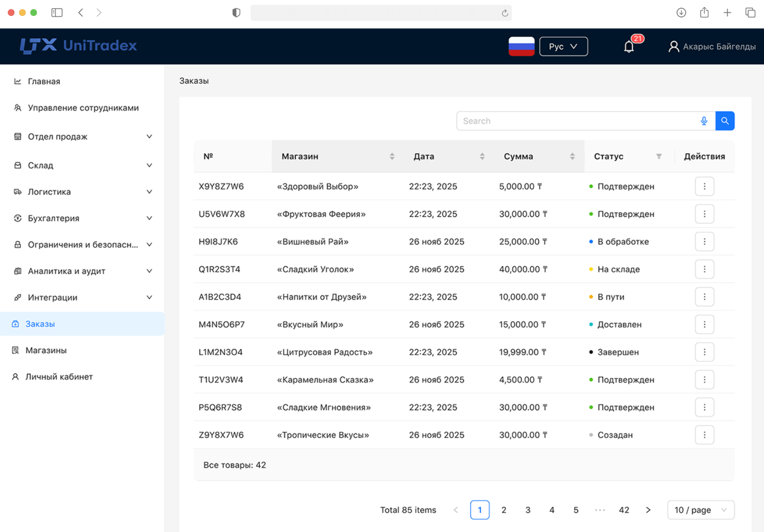Click the status column filter icon

[659, 156]
